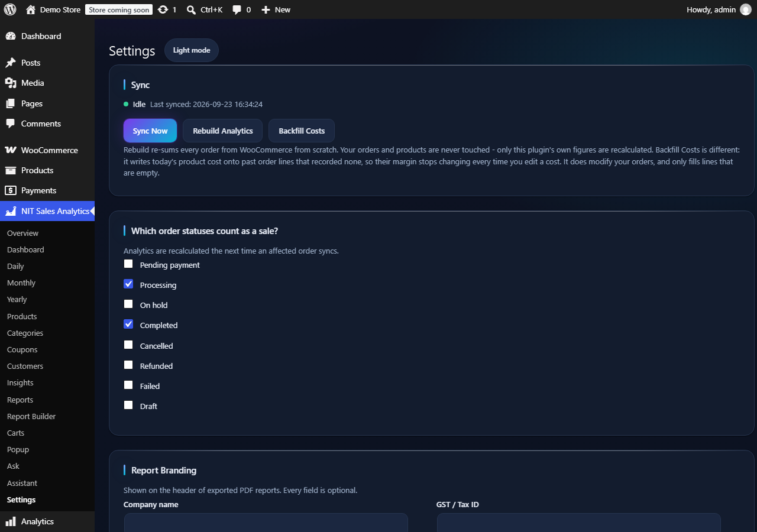The height and width of the screenshot is (532, 757).
Task: Select the Insights submenu item
Action: tap(20, 382)
